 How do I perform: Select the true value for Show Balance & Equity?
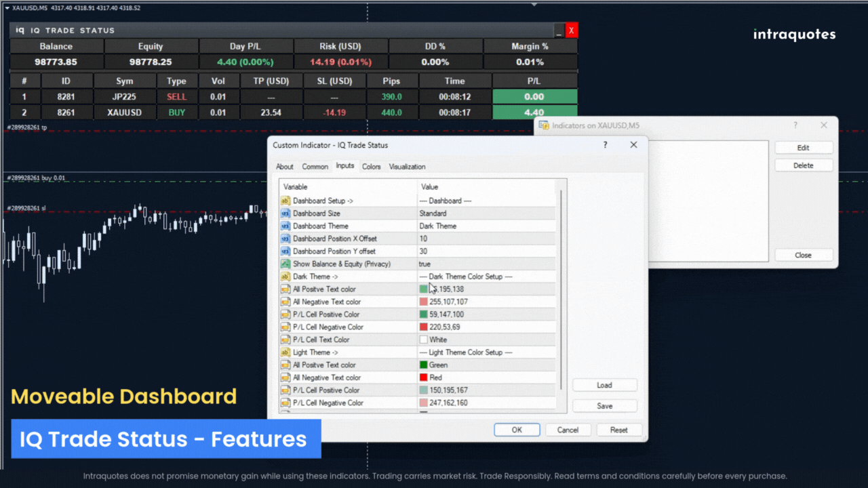tap(486, 264)
